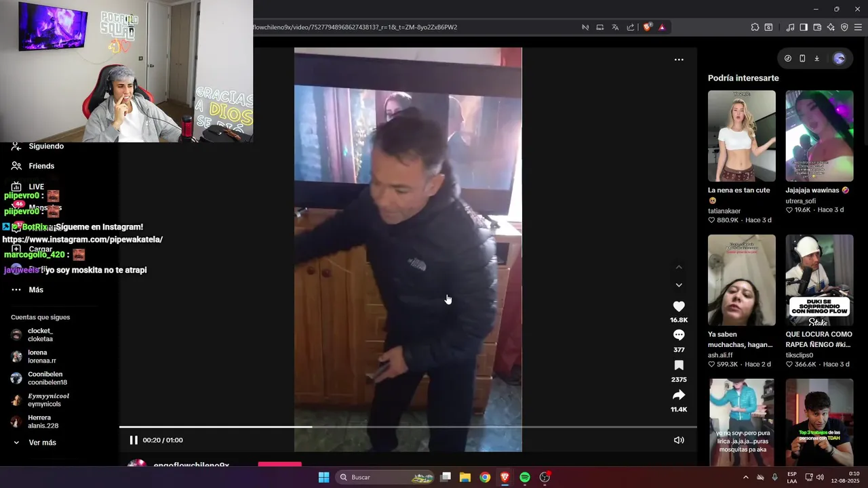
Task: Open the TDAH top 3 trabajos thumbnail
Action: coord(819,422)
